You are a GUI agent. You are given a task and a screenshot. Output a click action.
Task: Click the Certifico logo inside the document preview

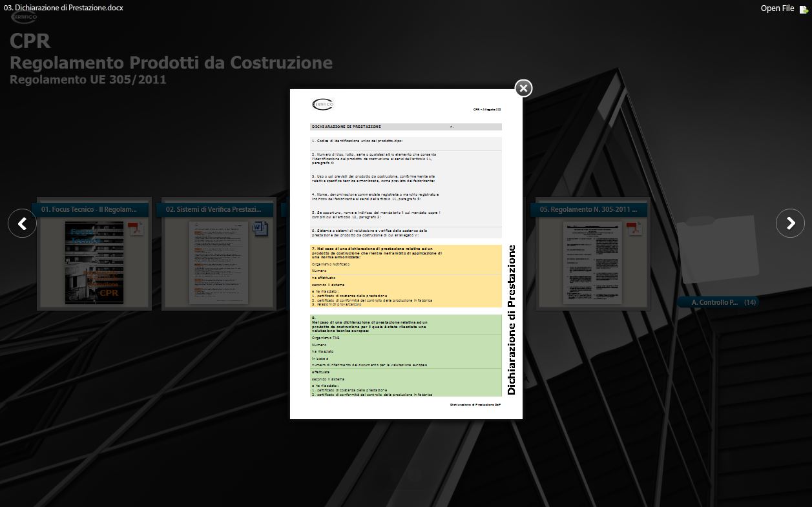pos(322,104)
